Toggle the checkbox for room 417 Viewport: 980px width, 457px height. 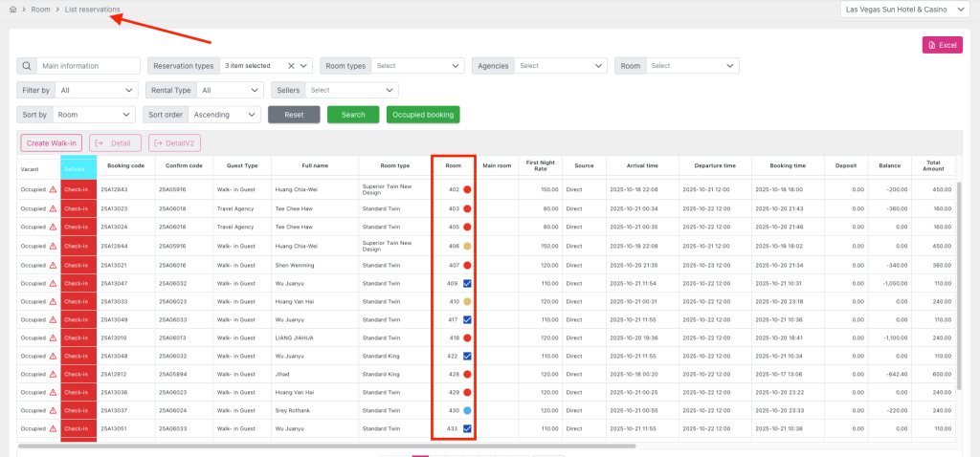pyautogui.click(x=467, y=319)
